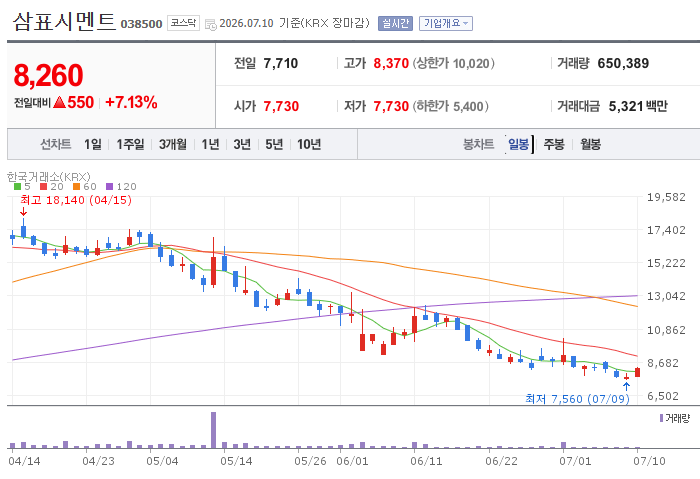Click the +7.13% change rate

[x=131, y=102]
